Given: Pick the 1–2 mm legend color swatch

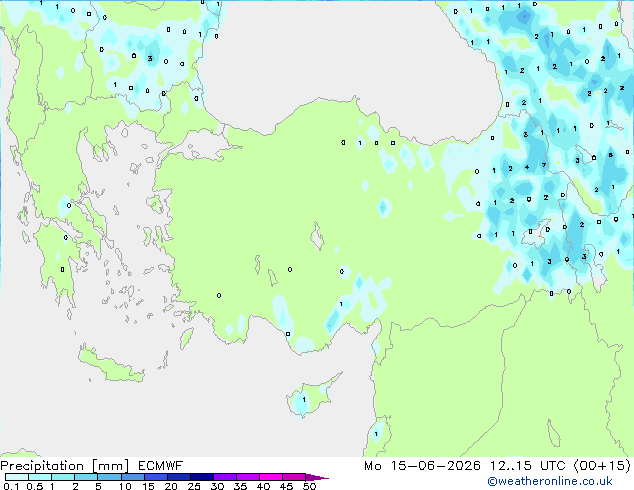Looking at the screenshot, I should [x=63, y=477].
